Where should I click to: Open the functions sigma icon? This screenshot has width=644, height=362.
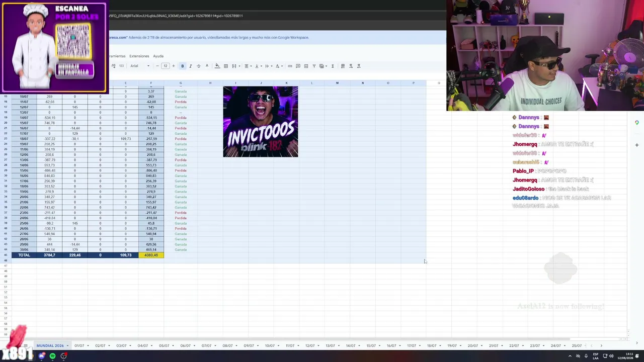point(333,66)
